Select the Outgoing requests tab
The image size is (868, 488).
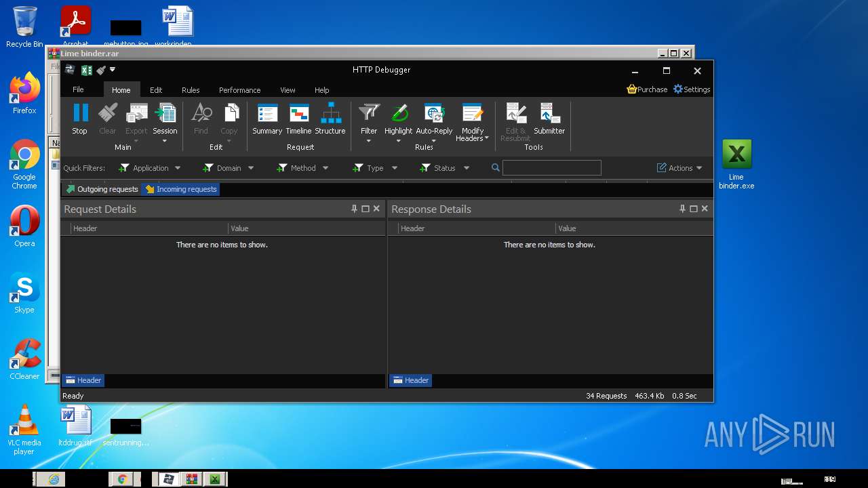[102, 189]
